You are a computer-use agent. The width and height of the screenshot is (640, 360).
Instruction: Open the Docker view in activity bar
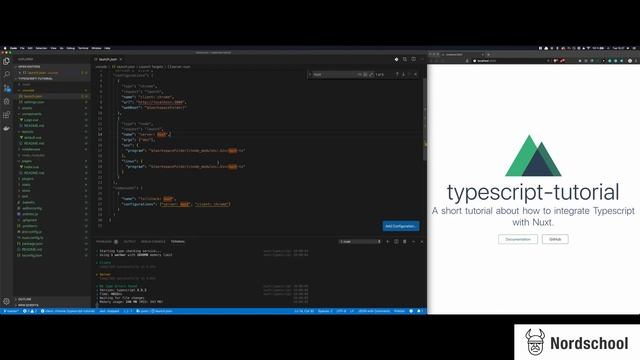click(7, 128)
